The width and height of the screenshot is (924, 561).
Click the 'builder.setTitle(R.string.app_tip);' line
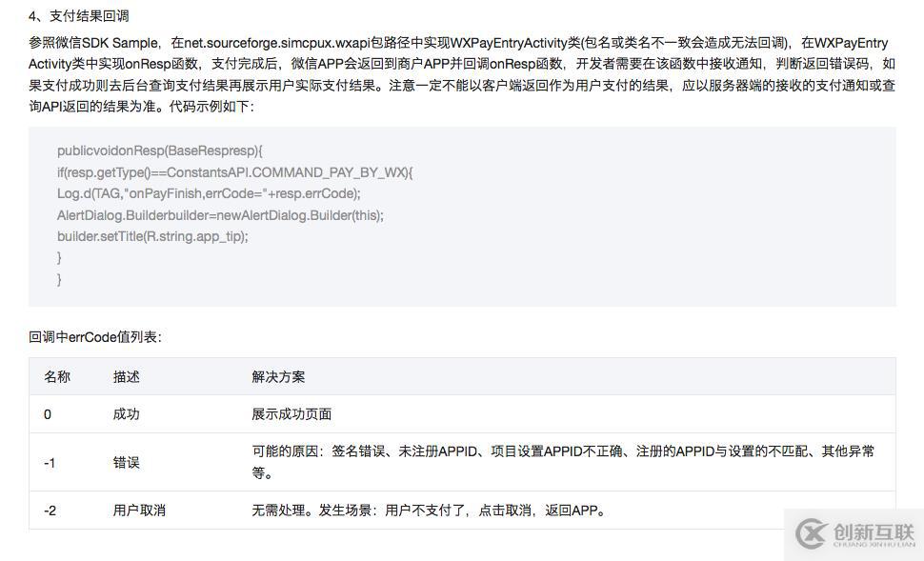pyautogui.click(x=152, y=236)
